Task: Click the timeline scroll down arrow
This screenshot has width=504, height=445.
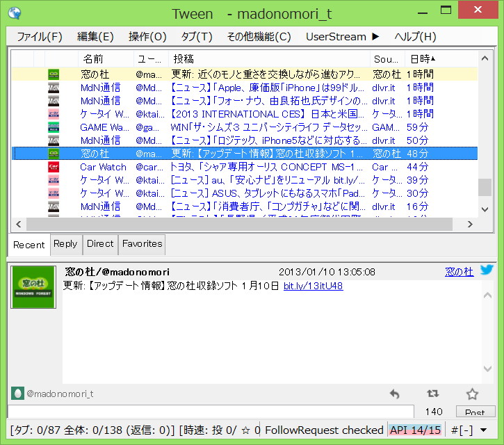Action: click(x=485, y=209)
